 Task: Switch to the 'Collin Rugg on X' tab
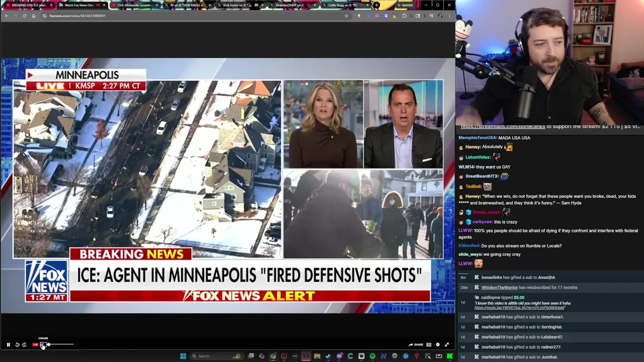tap(347, 5)
